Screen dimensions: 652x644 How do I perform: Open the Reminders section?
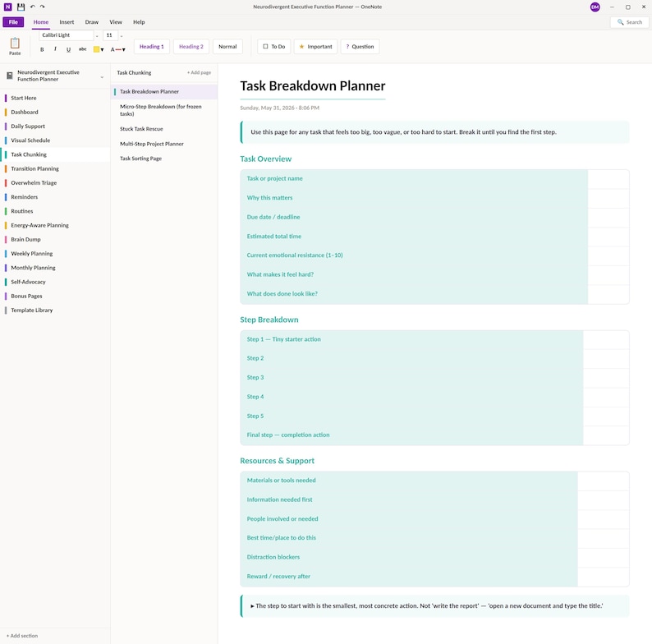point(55,197)
